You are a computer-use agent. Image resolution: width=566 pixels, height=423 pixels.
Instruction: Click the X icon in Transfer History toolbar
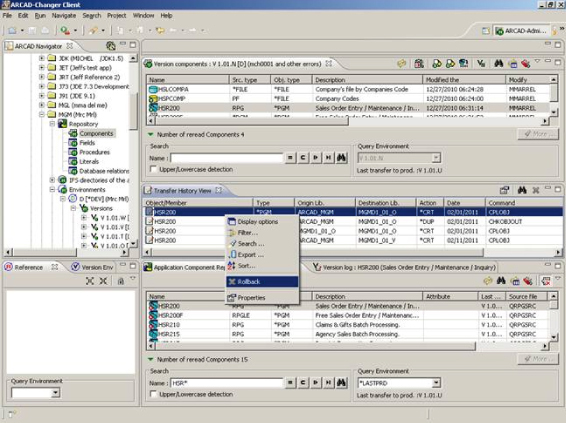pos(536,190)
